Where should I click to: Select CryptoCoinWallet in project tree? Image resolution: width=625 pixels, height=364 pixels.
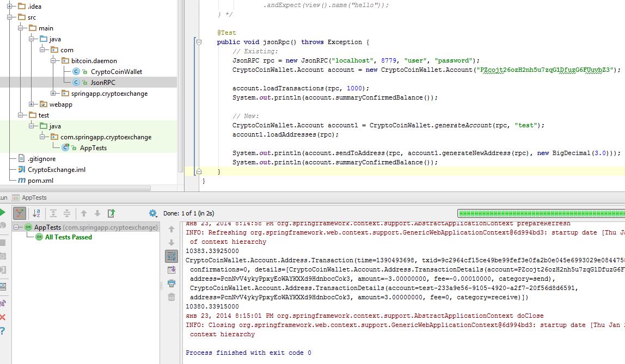click(x=117, y=72)
